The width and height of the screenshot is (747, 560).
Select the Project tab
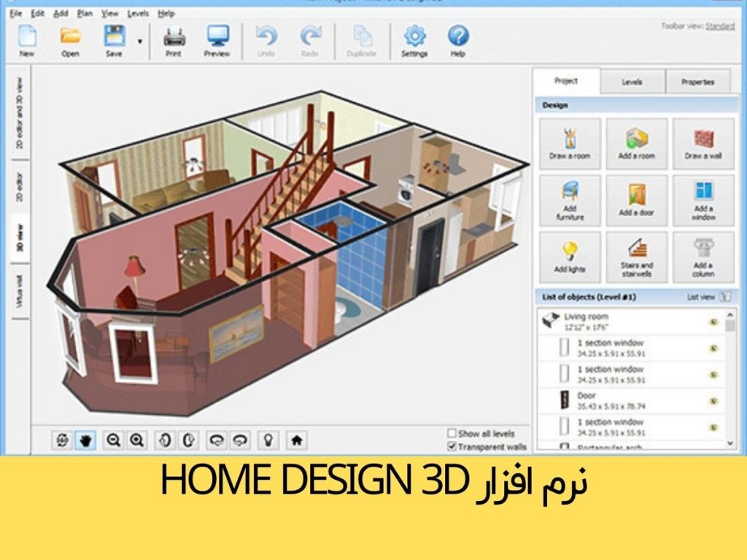[566, 81]
